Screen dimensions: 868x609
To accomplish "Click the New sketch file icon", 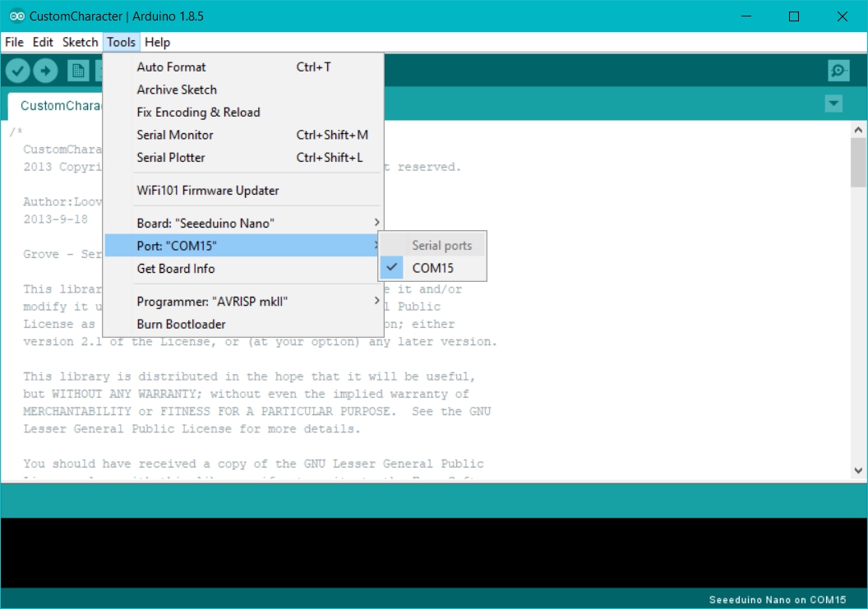I will point(78,71).
